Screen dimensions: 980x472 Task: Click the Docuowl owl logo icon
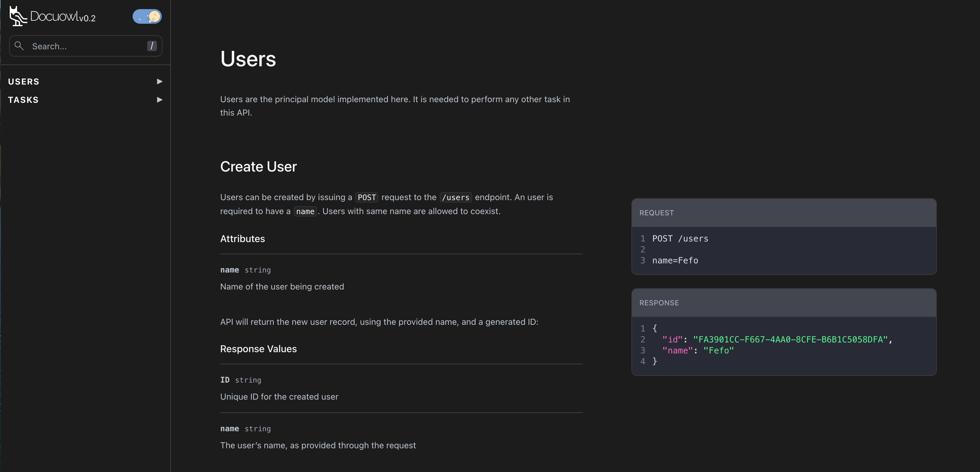click(18, 16)
